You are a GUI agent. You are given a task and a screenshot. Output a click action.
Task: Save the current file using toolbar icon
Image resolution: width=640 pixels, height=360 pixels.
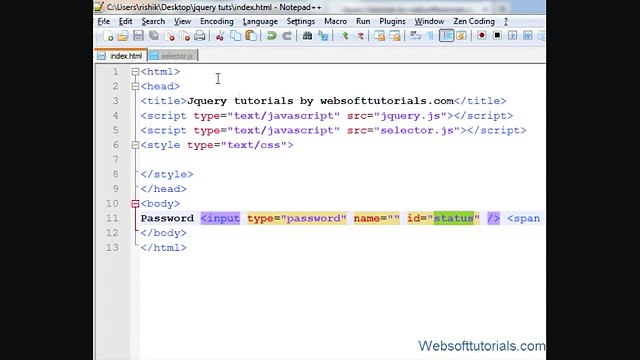pyautogui.click(x=138, y=36)
